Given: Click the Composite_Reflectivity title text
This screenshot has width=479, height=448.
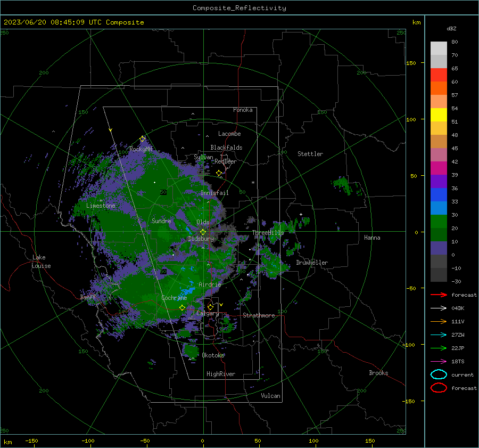Looking at the screenshot, I should point(239,8).
